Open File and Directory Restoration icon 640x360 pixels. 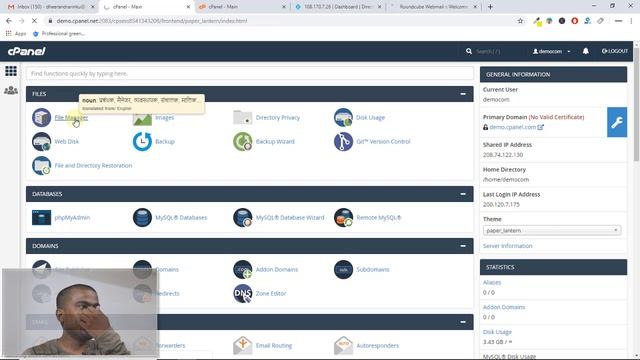coord(41,166)
